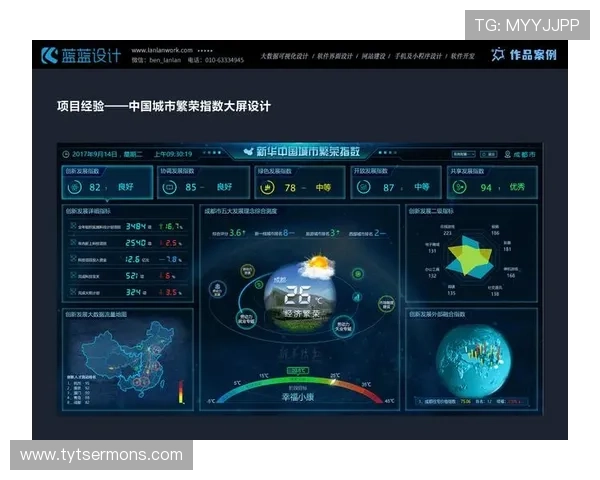Click the row icon beside value 12.6
Viewport: 600px width, 480px height.
click(x=73, y=259)
